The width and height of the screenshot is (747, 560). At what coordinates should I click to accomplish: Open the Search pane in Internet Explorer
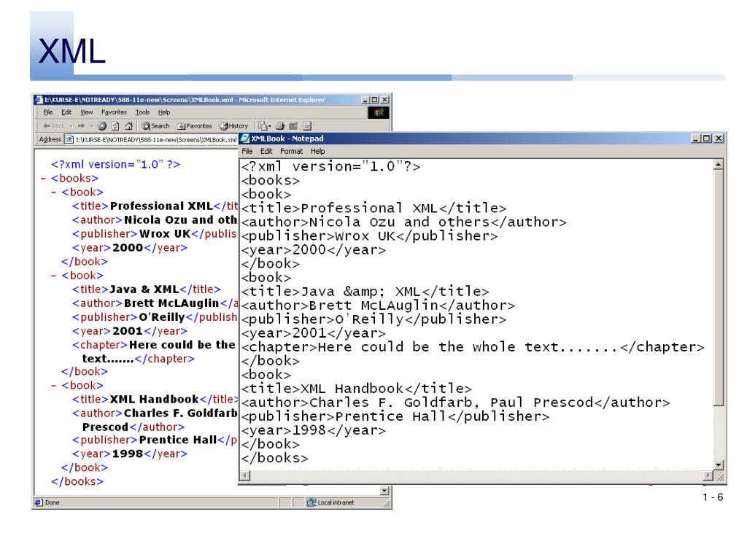click(155, 126)
